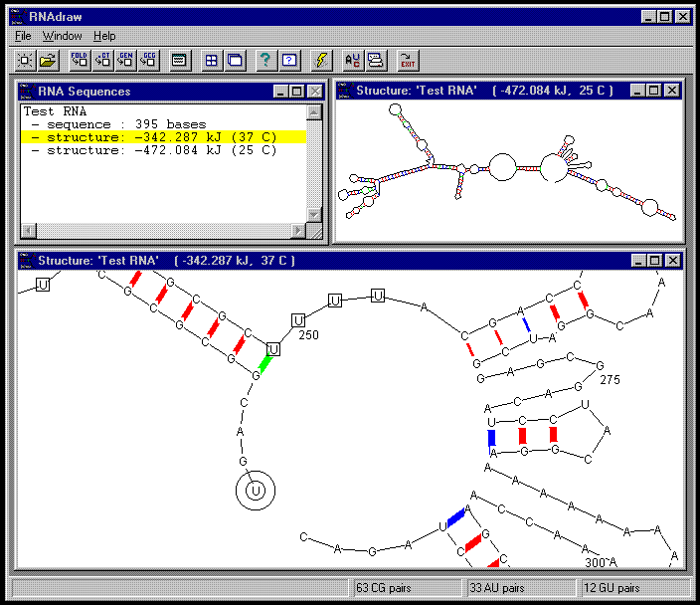Click the '300' base number label

595,562
